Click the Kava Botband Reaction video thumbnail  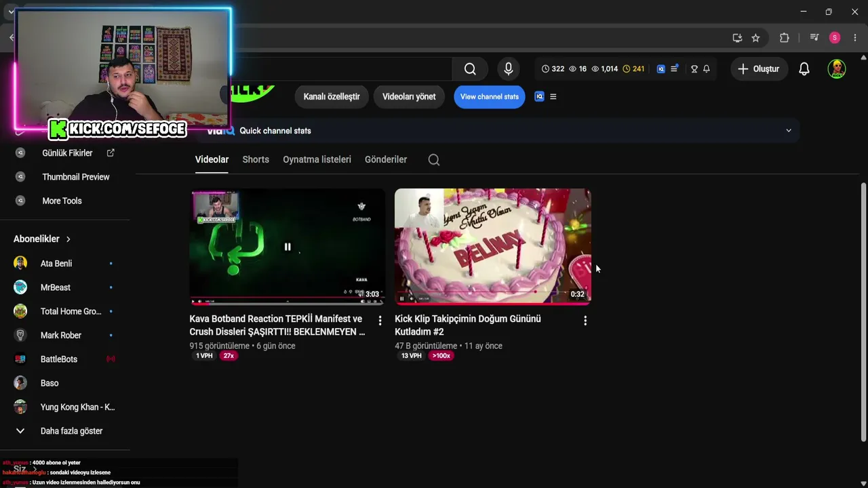(x=288, y=247)
